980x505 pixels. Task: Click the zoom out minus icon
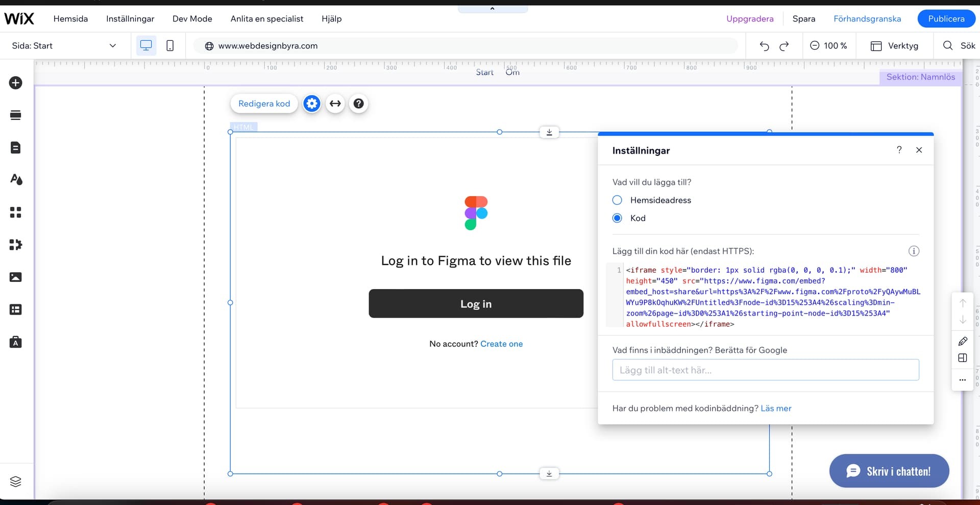click(815, 45)
